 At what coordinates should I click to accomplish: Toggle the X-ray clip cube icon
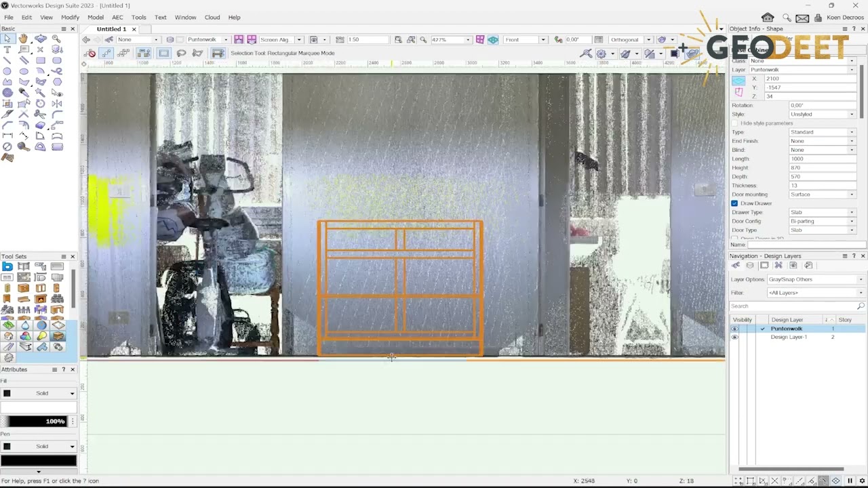pos(493,39)
